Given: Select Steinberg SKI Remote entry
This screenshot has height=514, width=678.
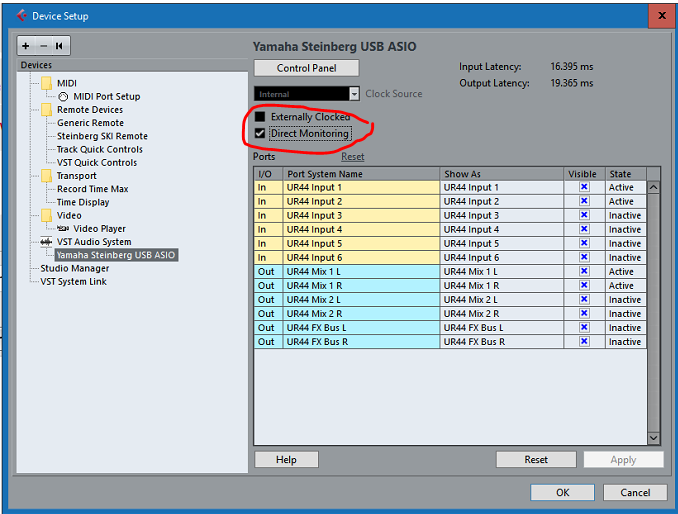Looking at the screenshot, I should tap(102, 136).
